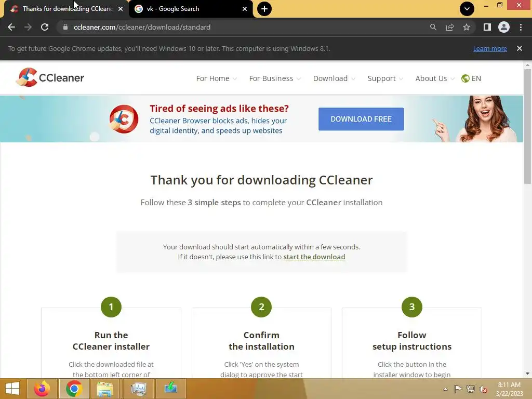Open the tab search dropdown arrow

(x=467, y=9)
